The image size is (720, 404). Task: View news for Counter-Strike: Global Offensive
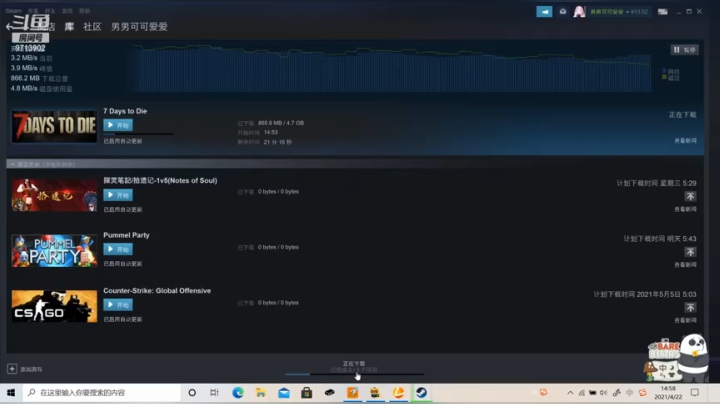685,320
